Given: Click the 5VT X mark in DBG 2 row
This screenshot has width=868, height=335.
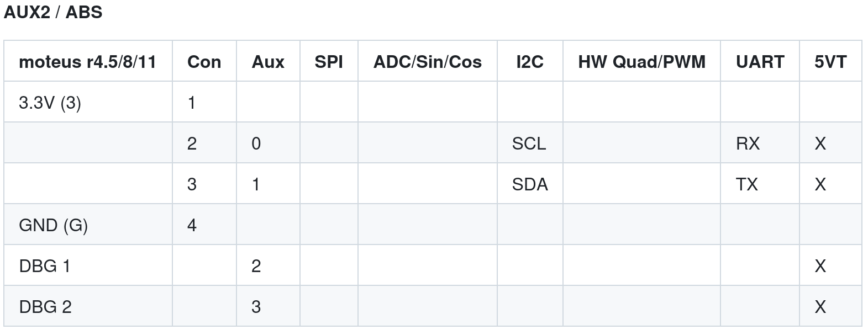Looking at the screenshot, I should 820,306.
